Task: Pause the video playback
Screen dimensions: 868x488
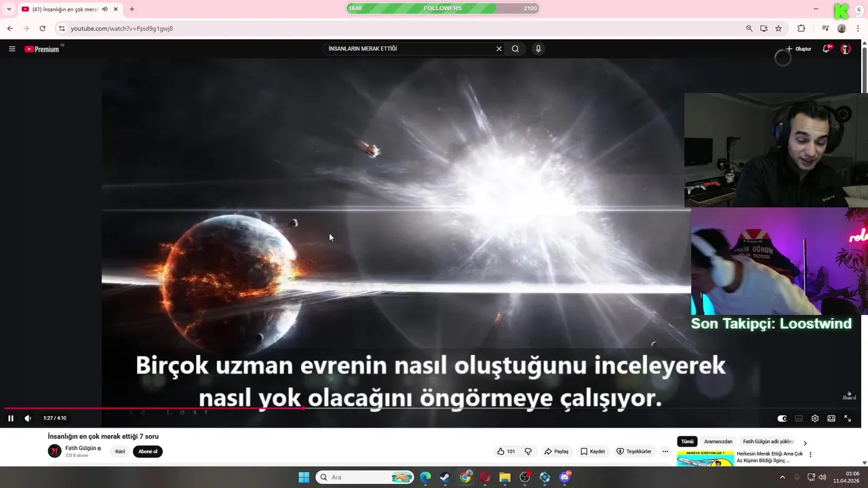Action: pyautogui.click(x=11, y=418)
